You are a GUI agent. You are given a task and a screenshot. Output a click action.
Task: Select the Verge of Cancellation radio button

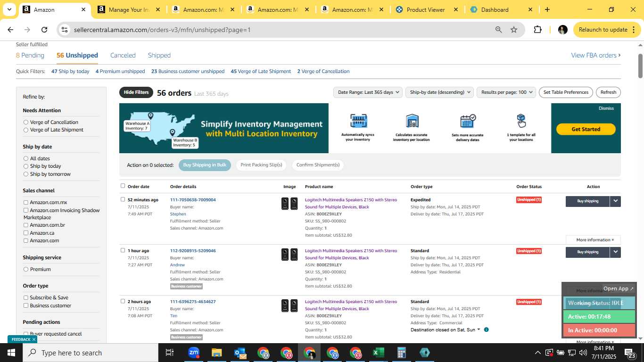[x=26, y=122]
